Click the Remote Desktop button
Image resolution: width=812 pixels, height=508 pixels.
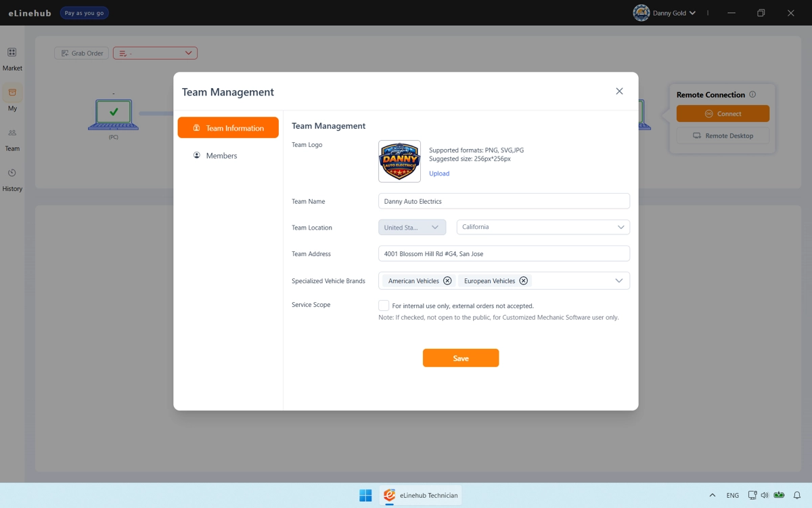click(723, 135)
